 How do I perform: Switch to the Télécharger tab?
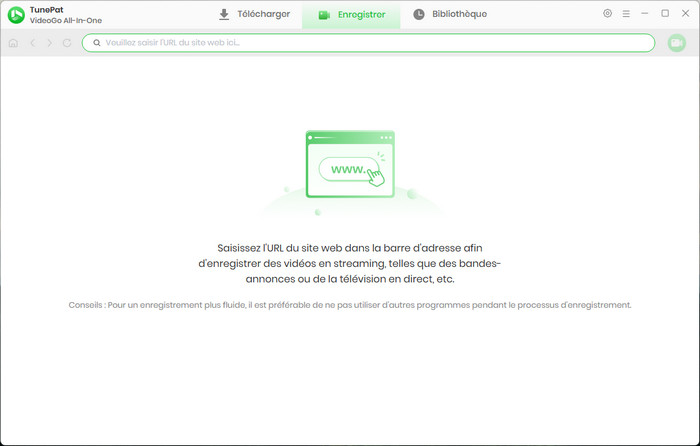click(254, 14)
